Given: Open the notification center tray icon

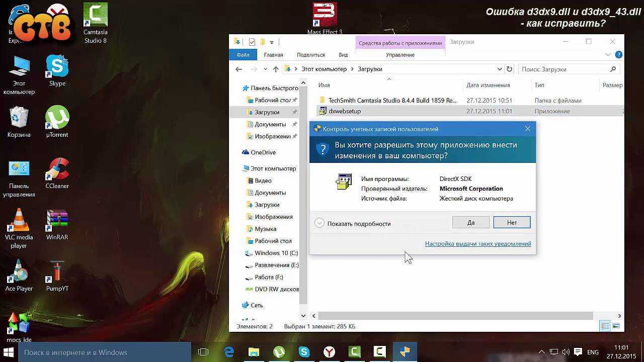Looking at the screenshot, I should pyautogui.click(x=578, y=352).
